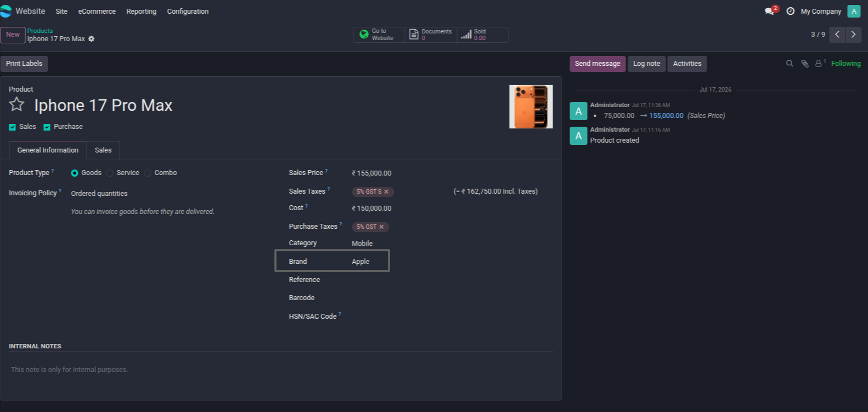Go to the previous product record
The height and width of the screenshot is (412, 868).
837,35
